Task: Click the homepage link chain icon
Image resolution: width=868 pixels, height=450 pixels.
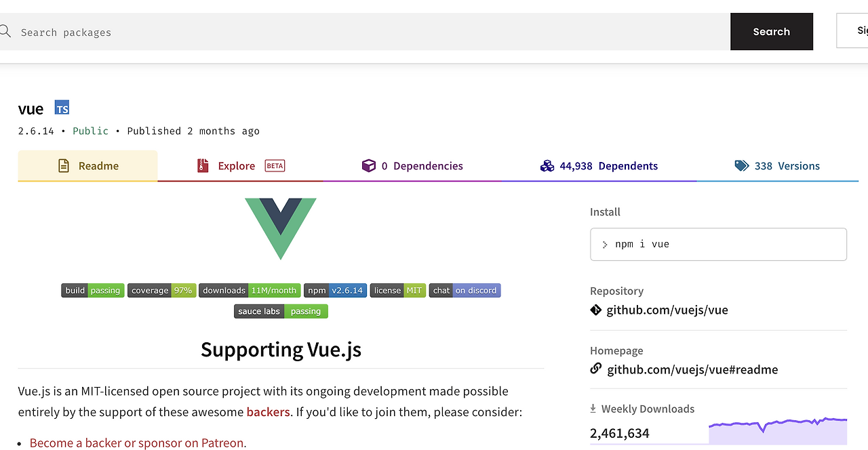Action: pos(596,369)
